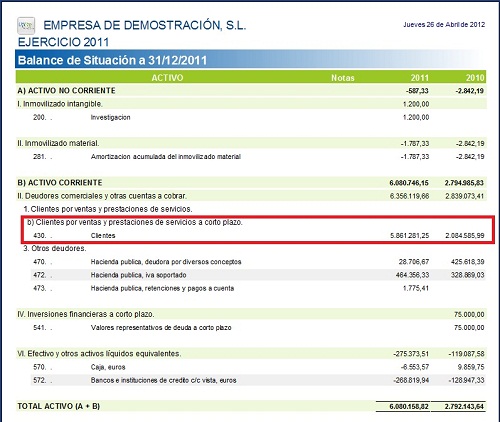Click 'Hacienda publica, deudora por diversos conceptos'
Image resolution: width=500 pixels, height=422 pixels.
tap(166, 262)
